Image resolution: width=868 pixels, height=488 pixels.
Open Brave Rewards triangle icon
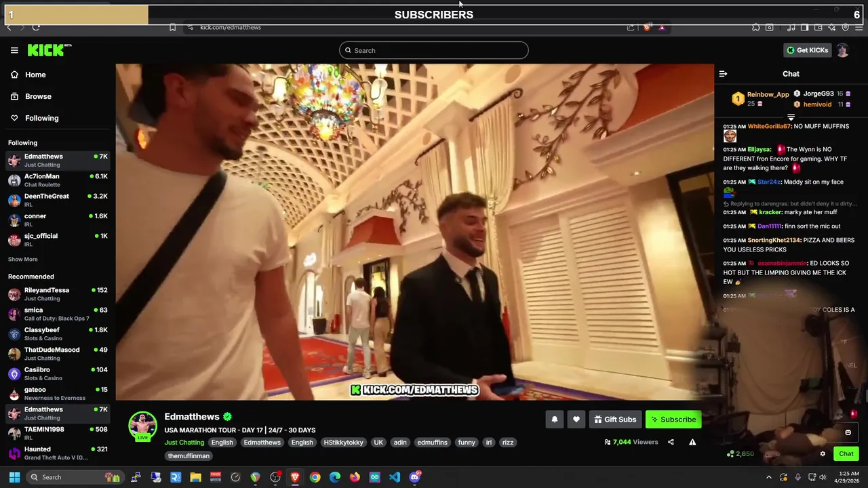tap(662, 27)
